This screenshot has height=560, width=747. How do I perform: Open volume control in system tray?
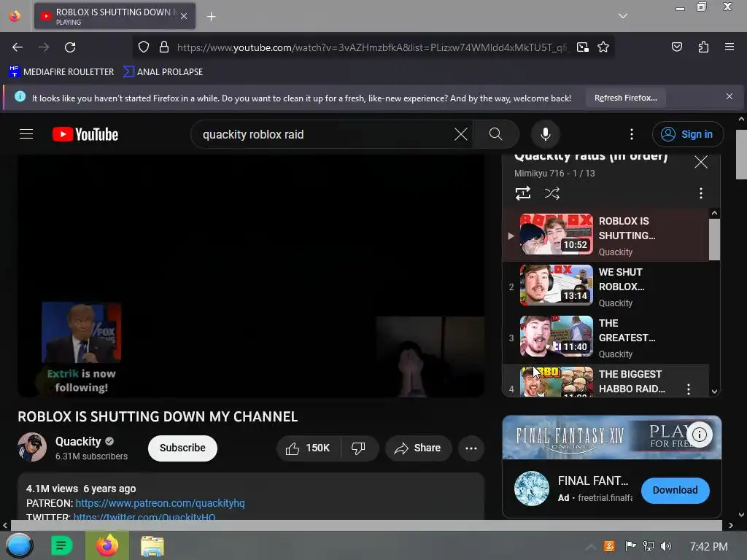(665, 546)
